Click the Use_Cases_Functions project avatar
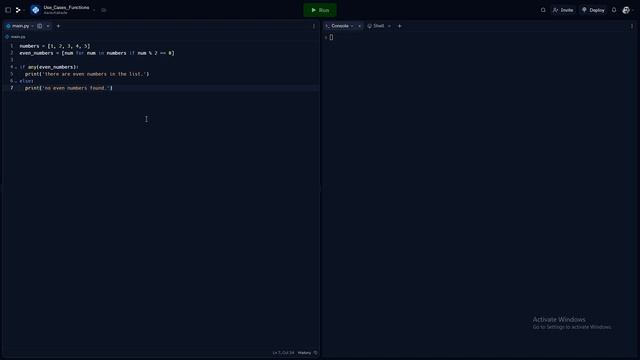 coord(35,10)
